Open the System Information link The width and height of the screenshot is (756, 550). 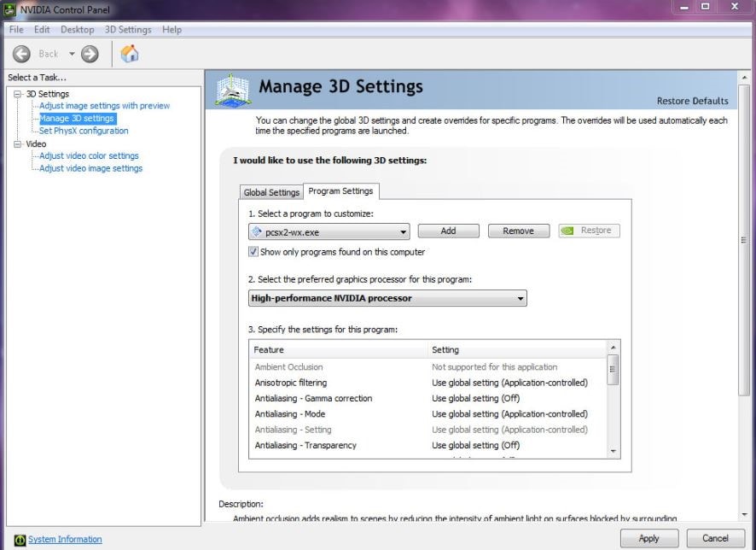click(65, 540)
